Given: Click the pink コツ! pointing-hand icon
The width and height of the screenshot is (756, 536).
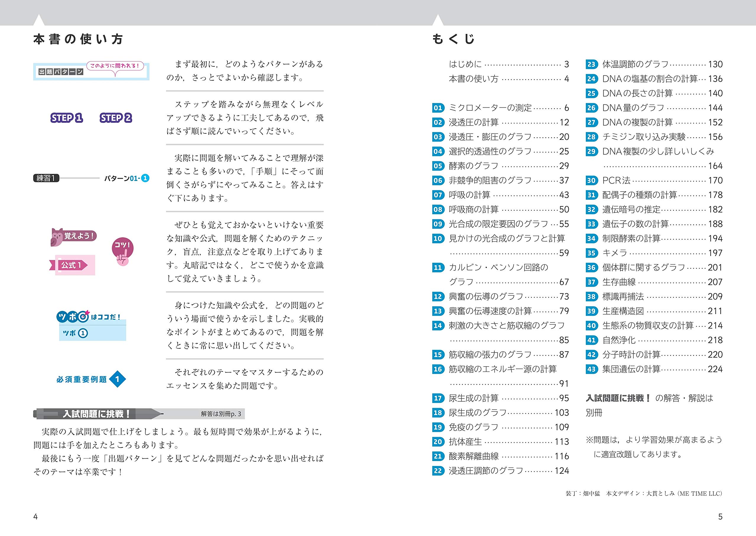Looking at the screenshot, I should click(x=123, y=251).
